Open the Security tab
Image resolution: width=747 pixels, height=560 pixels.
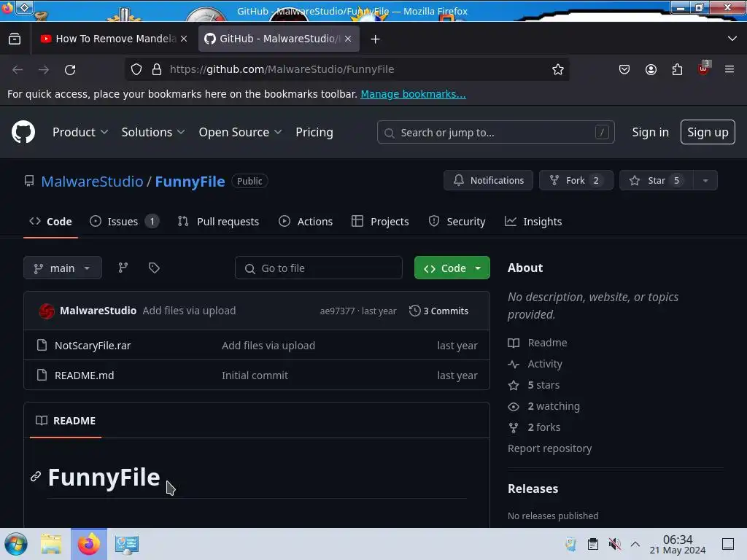(x=457, y=222)
